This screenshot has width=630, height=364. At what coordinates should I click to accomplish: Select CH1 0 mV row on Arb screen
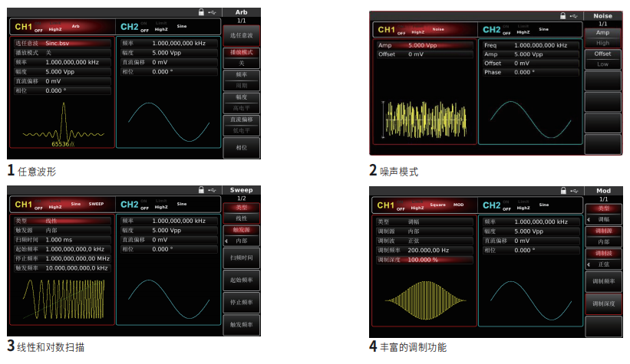pyautogui.click(x=63, y=81)
